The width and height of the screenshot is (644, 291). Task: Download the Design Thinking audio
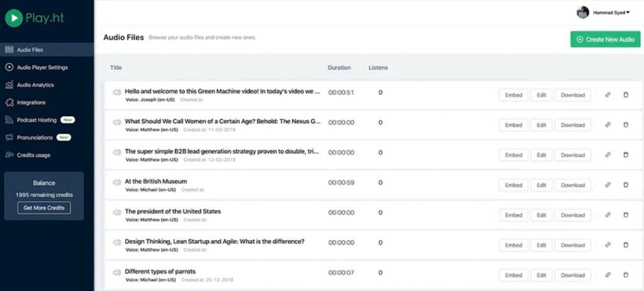pos(573,244)
